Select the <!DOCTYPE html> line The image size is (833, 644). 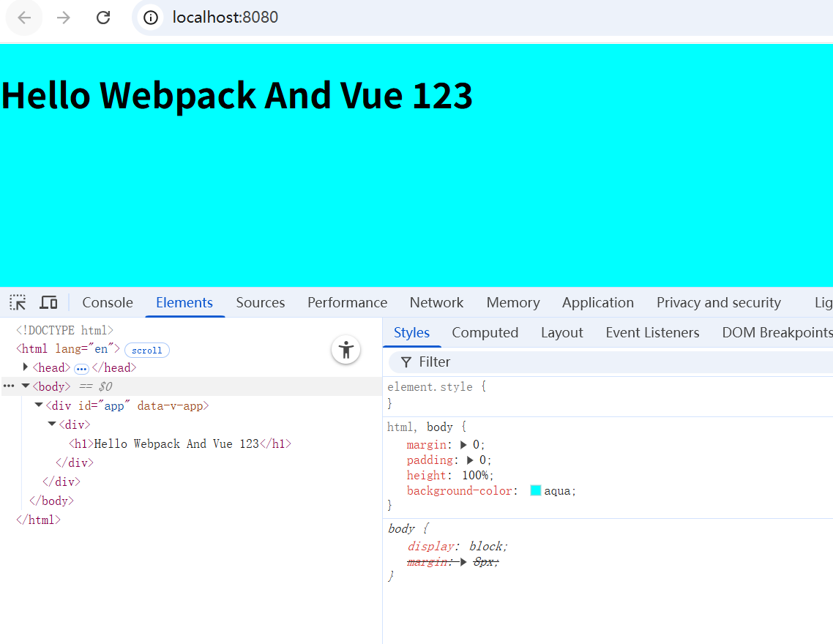(x=65, y=330)
